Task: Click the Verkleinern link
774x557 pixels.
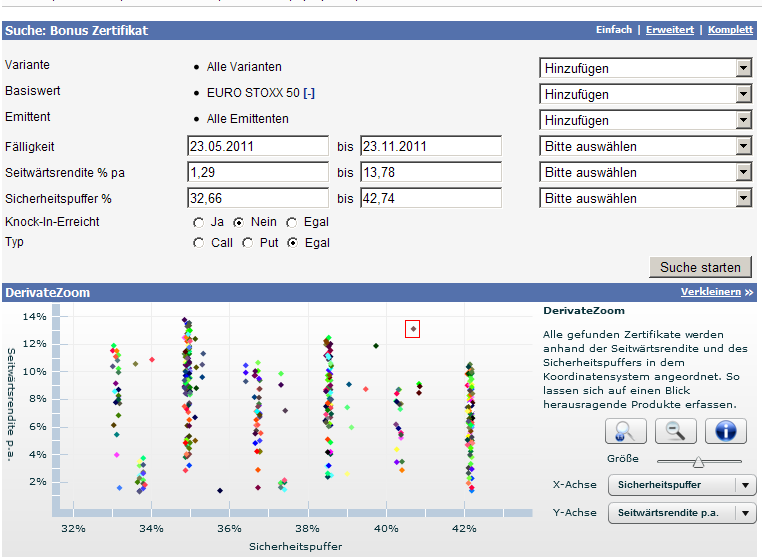Action: tap(711, 292)
